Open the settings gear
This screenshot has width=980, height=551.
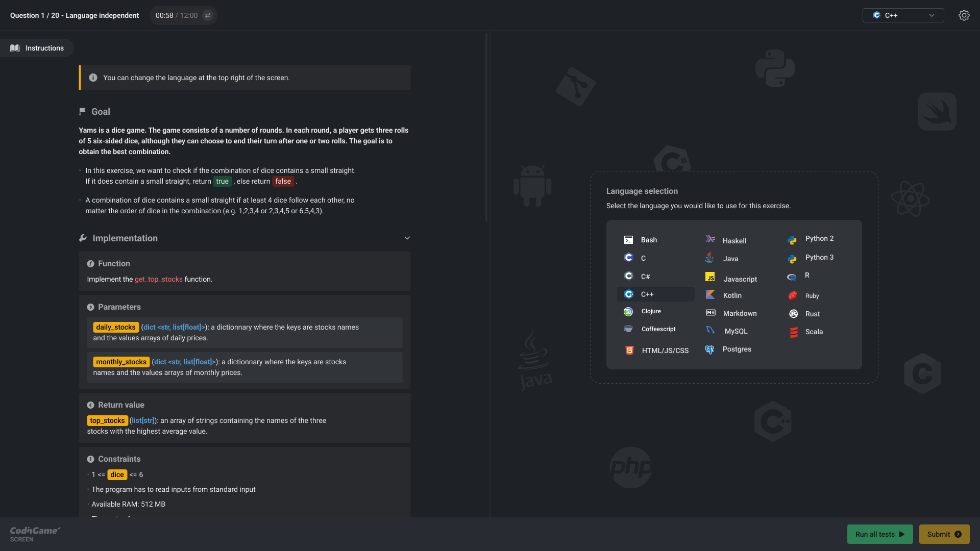tap(964, 15)
